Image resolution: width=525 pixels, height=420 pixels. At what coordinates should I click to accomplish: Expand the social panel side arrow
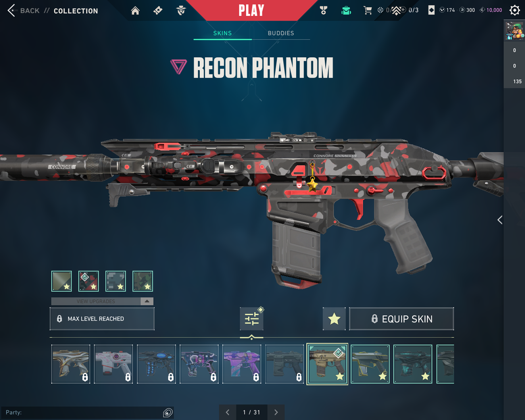(x=500, y=220)
